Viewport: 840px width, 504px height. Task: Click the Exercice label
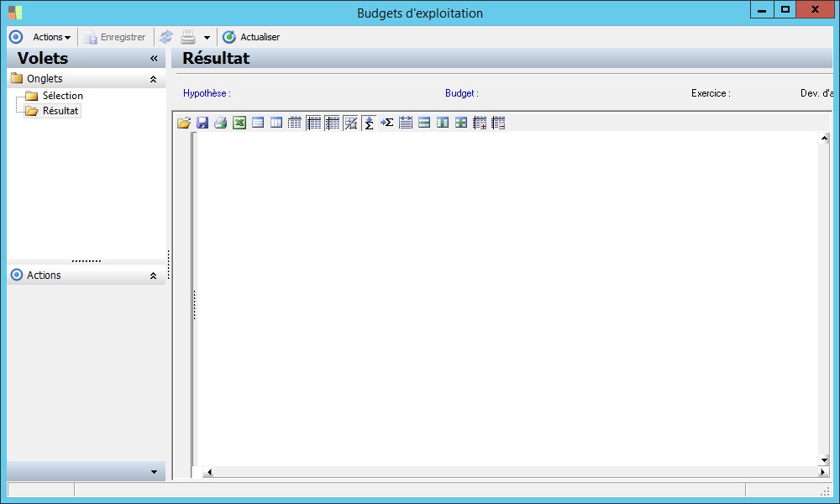(x=711, y=93)
